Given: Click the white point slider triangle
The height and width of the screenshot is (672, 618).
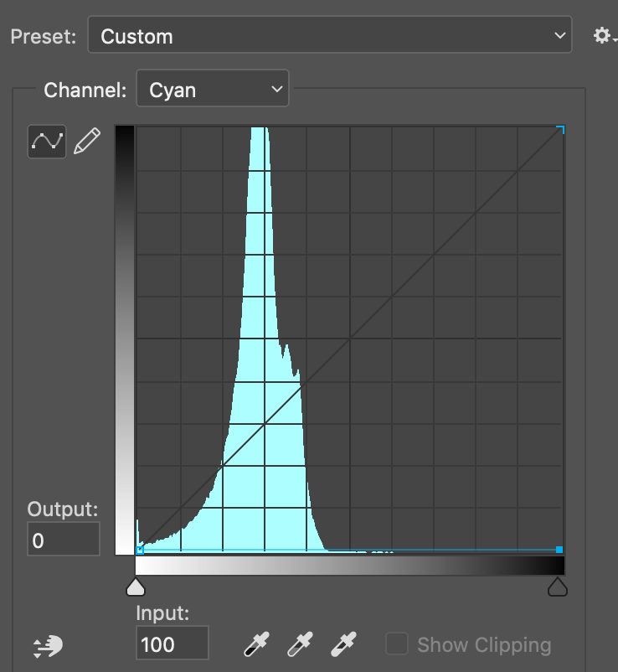Looking at the screenshot, I should click(x=136, y=587).
